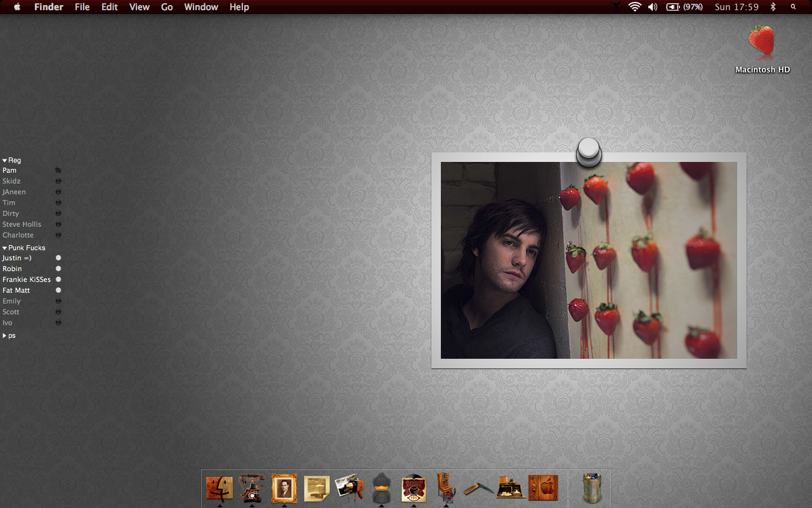This screenshot has height=508, width=812.
Task: Select contact Ivo
Action: (x=7, y=323)
